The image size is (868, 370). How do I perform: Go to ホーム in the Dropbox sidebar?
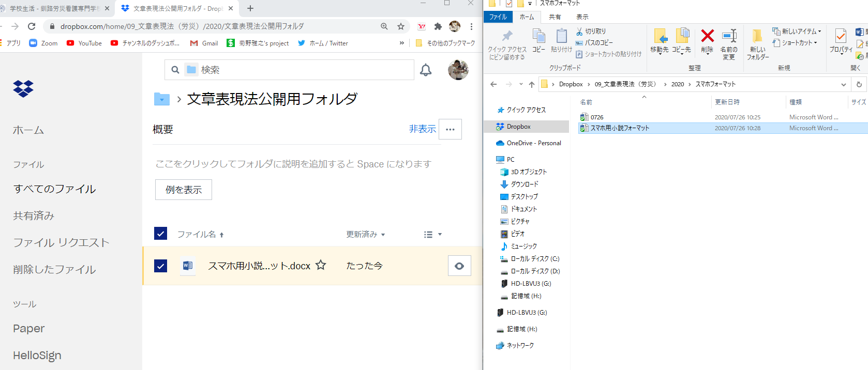pos(28,130)
